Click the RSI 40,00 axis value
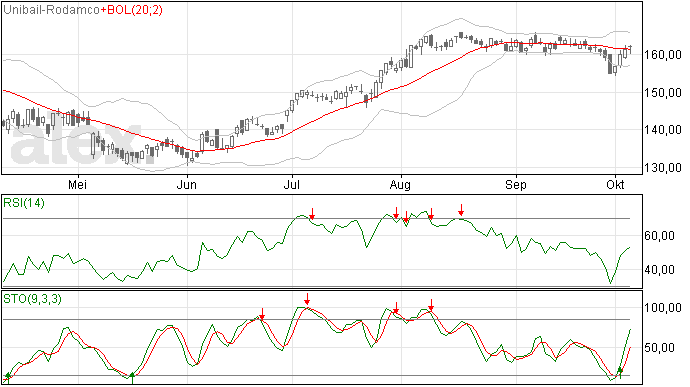690x387 pixels. (659, 270)
